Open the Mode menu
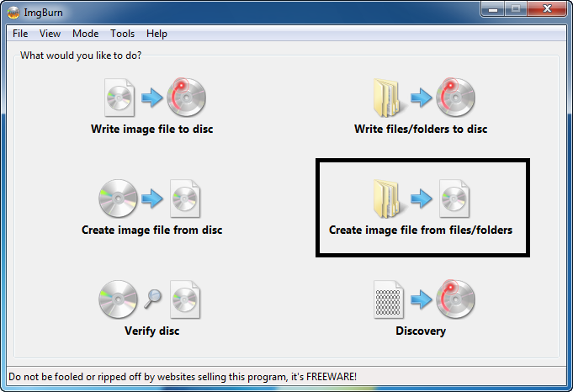The width and height of the screenshot is (573, 392). [x=86, y=34]
